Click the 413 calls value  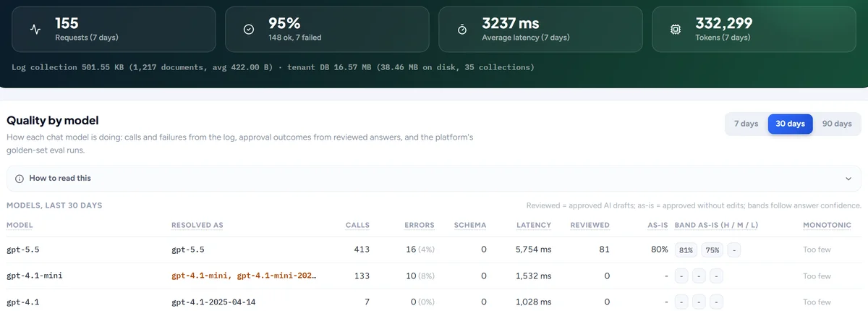click(x=361, y=250)
